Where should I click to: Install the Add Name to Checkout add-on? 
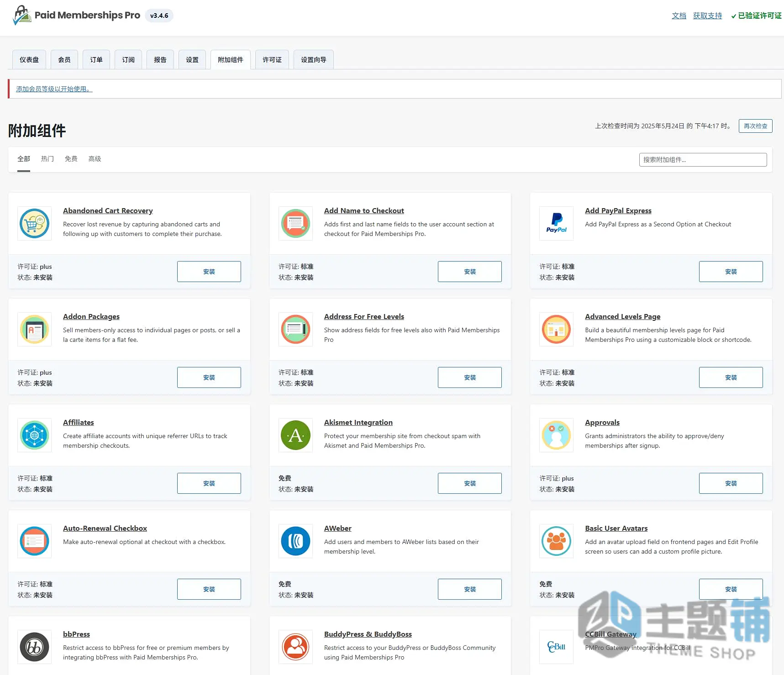tap(470, 272)
